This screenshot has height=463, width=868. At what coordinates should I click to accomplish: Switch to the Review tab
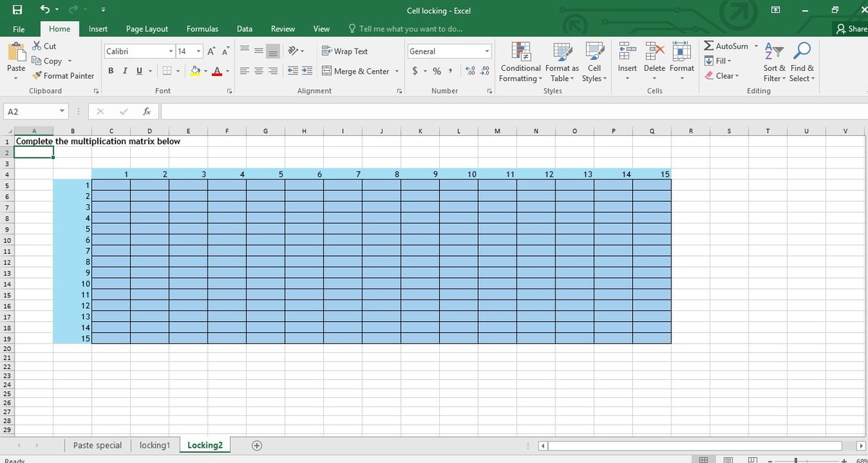(x=283, y=29)
